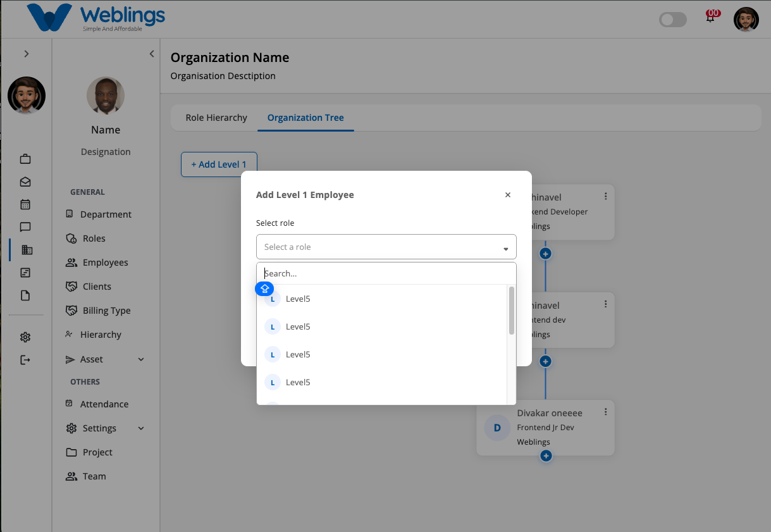Screen dimensions: 771x532
Task: Expand the Asset submenu chevron
Action: 141,359
